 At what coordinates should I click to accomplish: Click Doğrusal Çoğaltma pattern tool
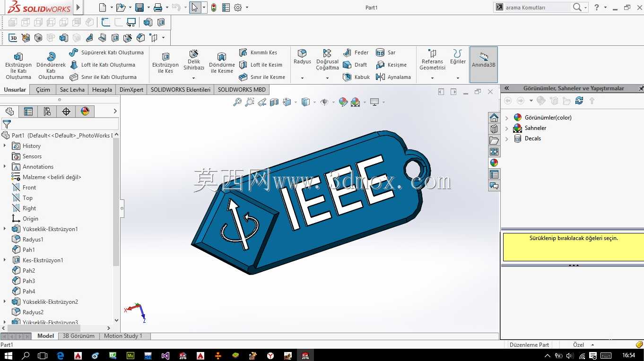pyautogui.click(x=327, y=60)
